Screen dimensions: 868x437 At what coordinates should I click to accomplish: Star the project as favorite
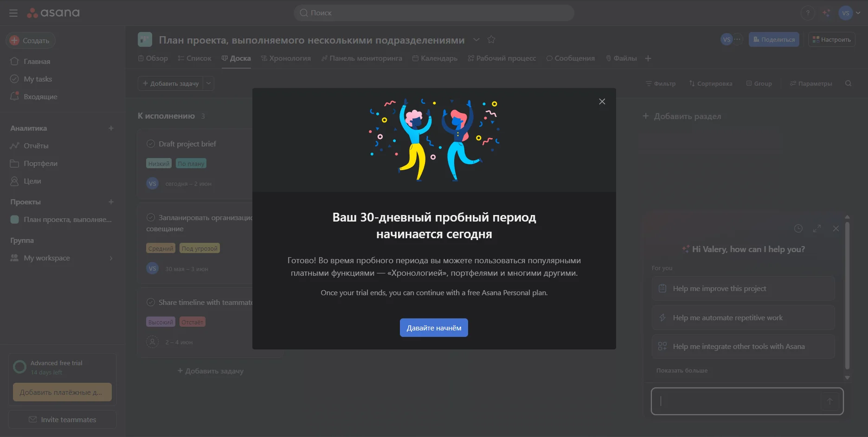coord(491,40)
